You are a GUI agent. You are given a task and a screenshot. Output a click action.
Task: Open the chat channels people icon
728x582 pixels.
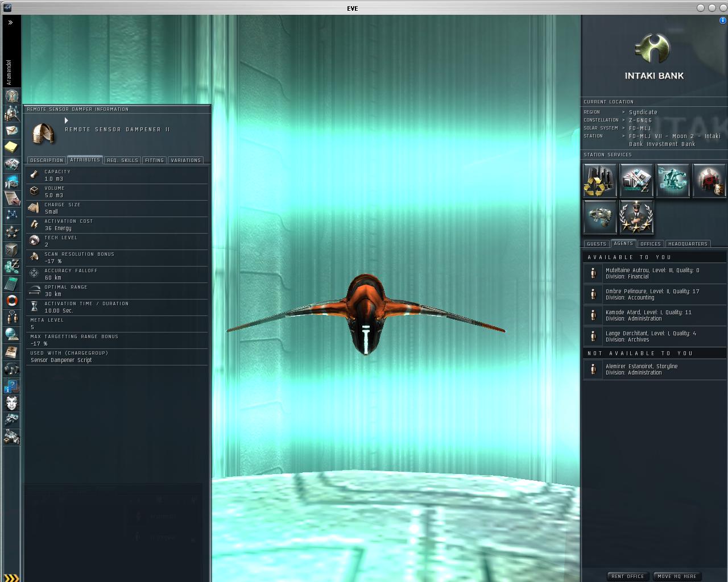[11, 317]
